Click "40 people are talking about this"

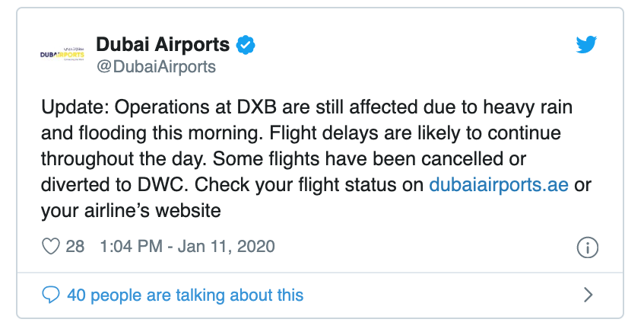pos(185,295)
